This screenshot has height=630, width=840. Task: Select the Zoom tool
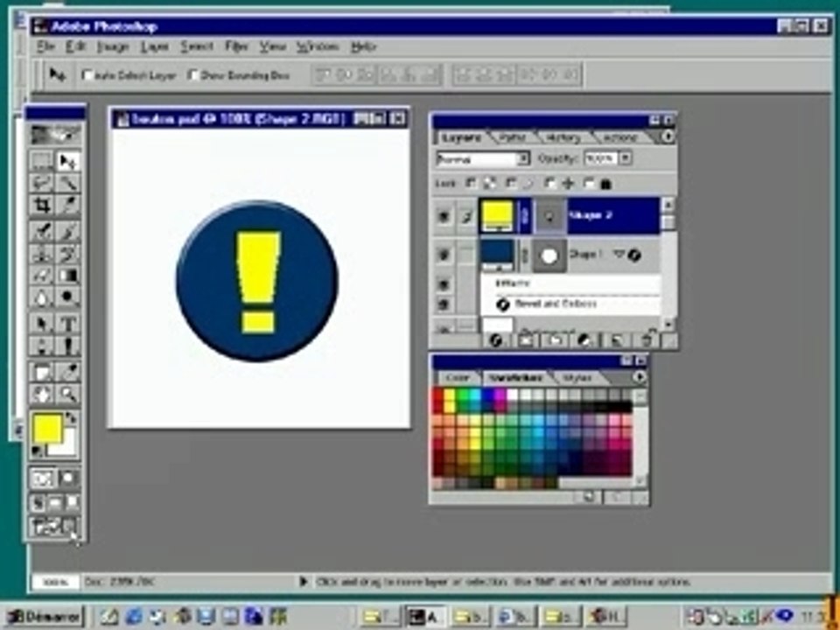pyautogui.click(x=68, y=395)
